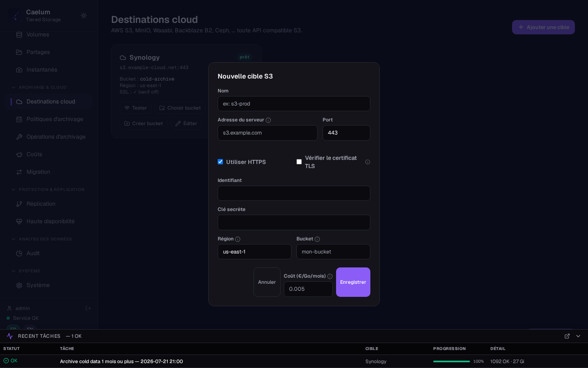The image size is (588, 368).
Task: Click the 1092 OK detail cell
Action: [507, 361]
